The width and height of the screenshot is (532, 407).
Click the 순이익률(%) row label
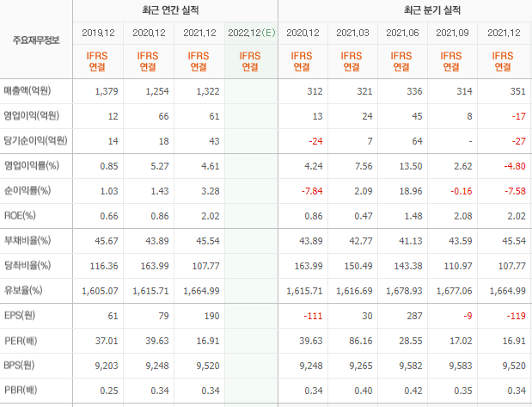pos(28,190)
